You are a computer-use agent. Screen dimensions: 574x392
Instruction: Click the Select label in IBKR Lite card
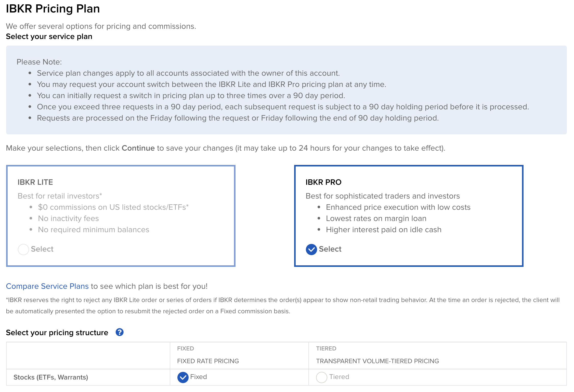point(42,249)
